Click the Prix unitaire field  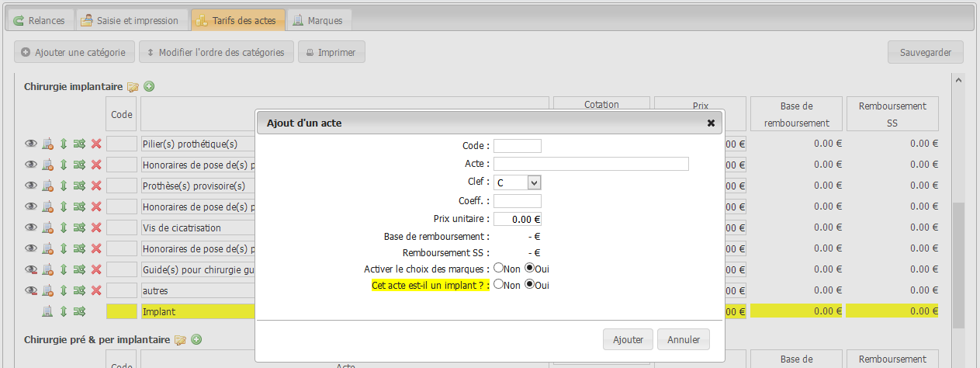pyautogui.click(x=518, y=219)
